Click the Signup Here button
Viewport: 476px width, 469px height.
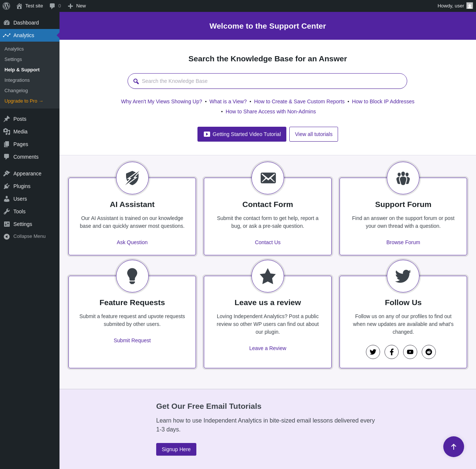[176, 449]
